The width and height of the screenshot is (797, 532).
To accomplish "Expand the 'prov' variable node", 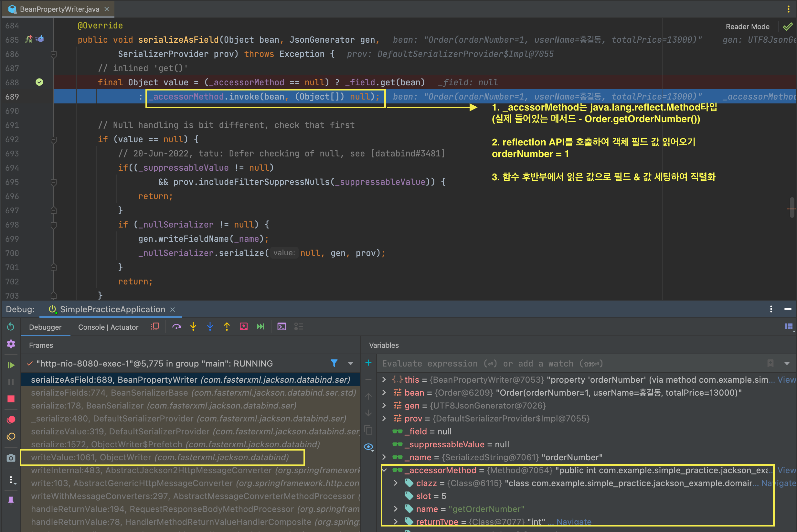I will coord(384,418).
